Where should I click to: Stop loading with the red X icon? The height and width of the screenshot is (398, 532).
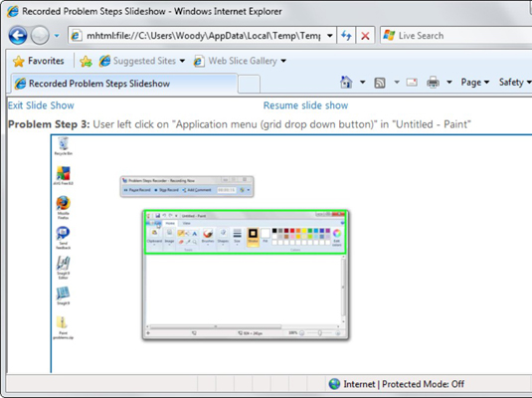[365, 35]
